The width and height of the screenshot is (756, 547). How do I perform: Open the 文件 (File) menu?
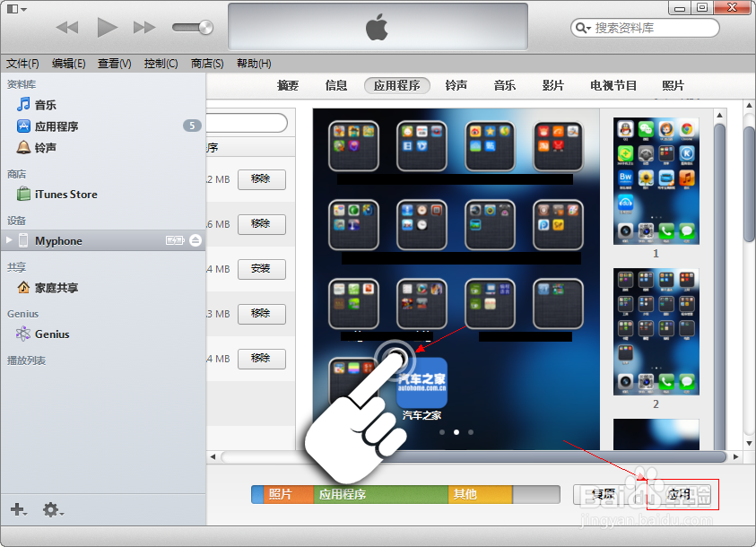point(22,63)
